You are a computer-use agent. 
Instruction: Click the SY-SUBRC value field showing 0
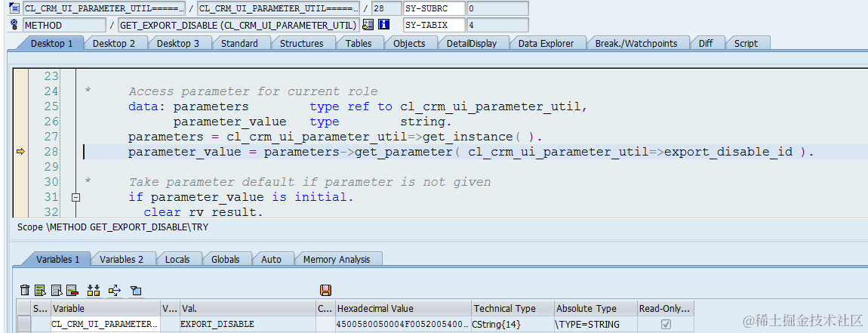point(497,8)
